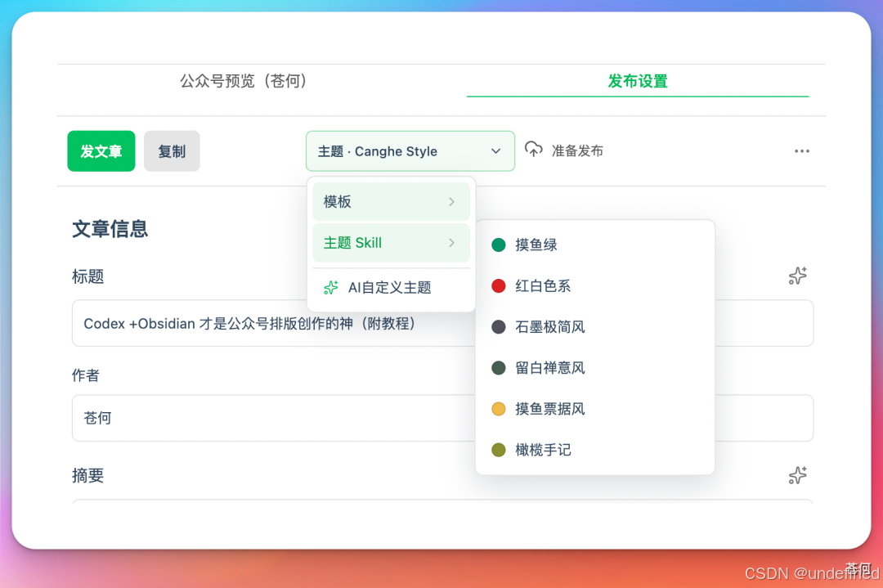883x588 pixels.
Task: Click the red 红白色系 color dot
Action: [x=499, y=285]
